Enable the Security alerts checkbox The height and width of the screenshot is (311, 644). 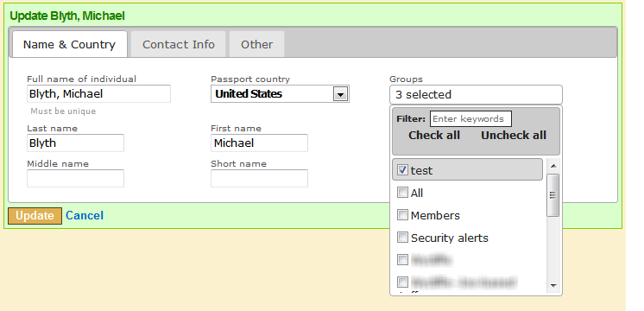click(x=402, y=238)
